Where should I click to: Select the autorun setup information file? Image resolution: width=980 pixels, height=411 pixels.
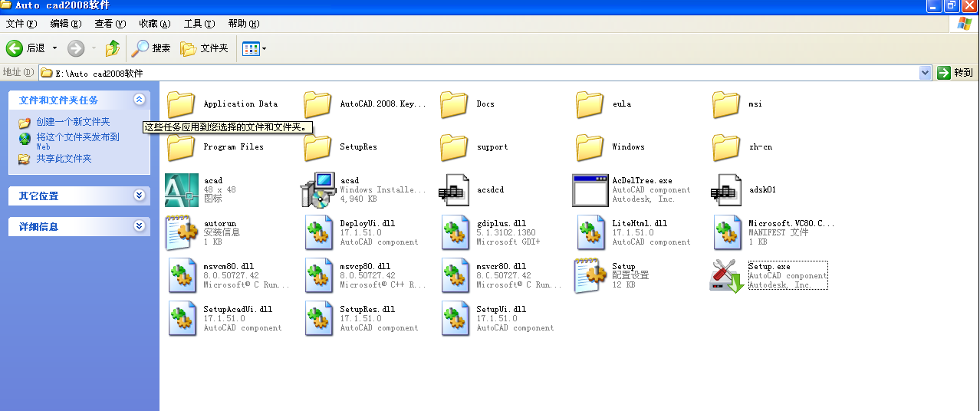(203, 233)
